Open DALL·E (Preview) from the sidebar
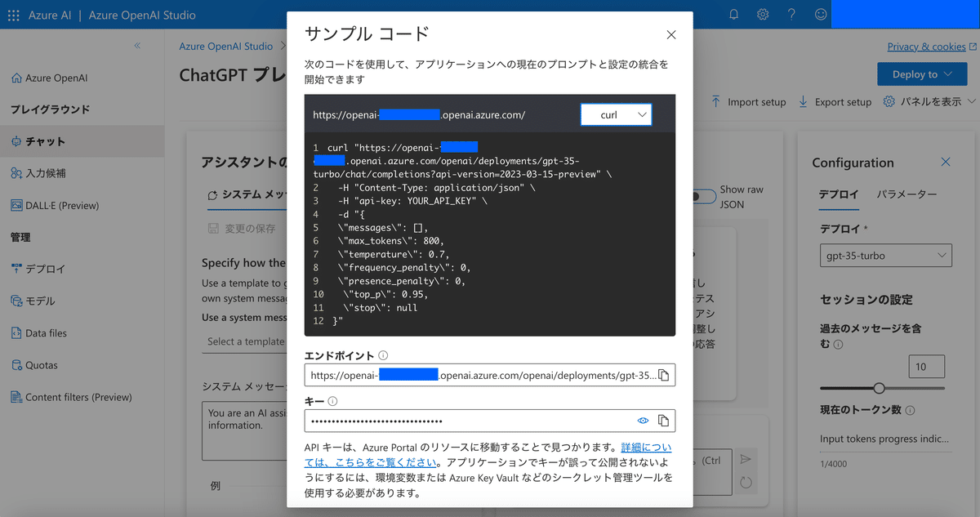The image size is (980, 517). [64, 205]
